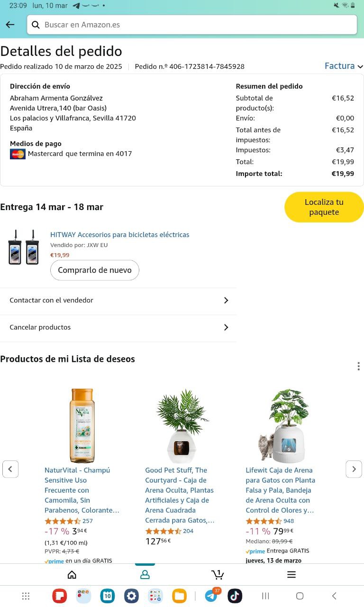Focus the Buscar en Amazon.es field

[x=192, y=25]
